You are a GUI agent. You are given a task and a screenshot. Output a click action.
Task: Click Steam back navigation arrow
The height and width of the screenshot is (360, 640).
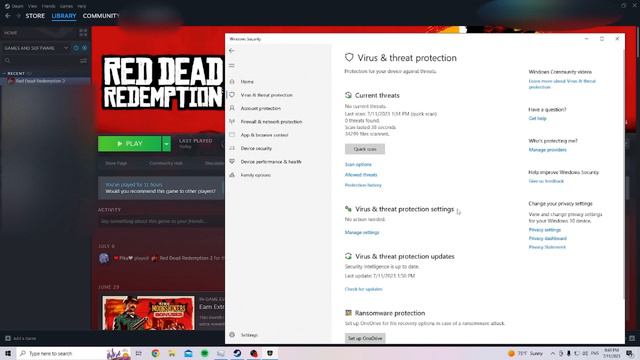(x=8, y=16)
